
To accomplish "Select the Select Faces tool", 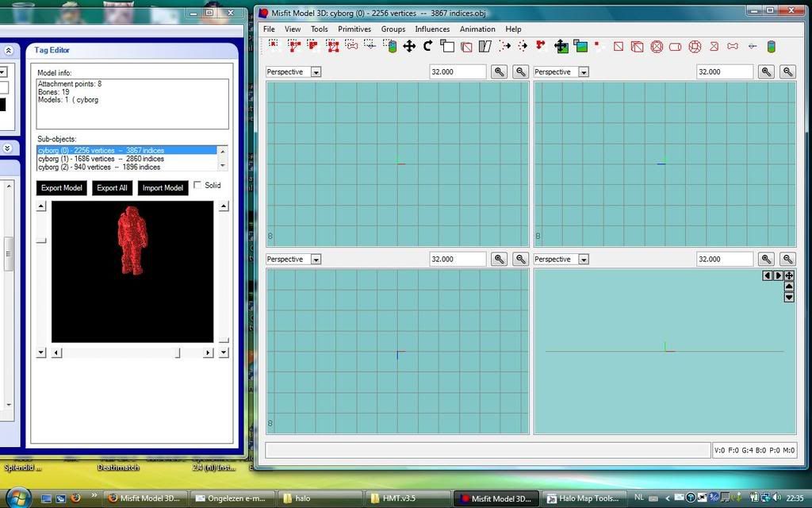I will coord(293,46).
